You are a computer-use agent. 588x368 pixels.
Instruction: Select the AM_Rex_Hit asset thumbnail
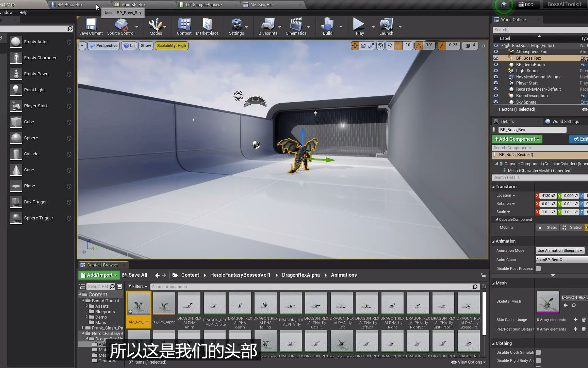tap(138, 303)
